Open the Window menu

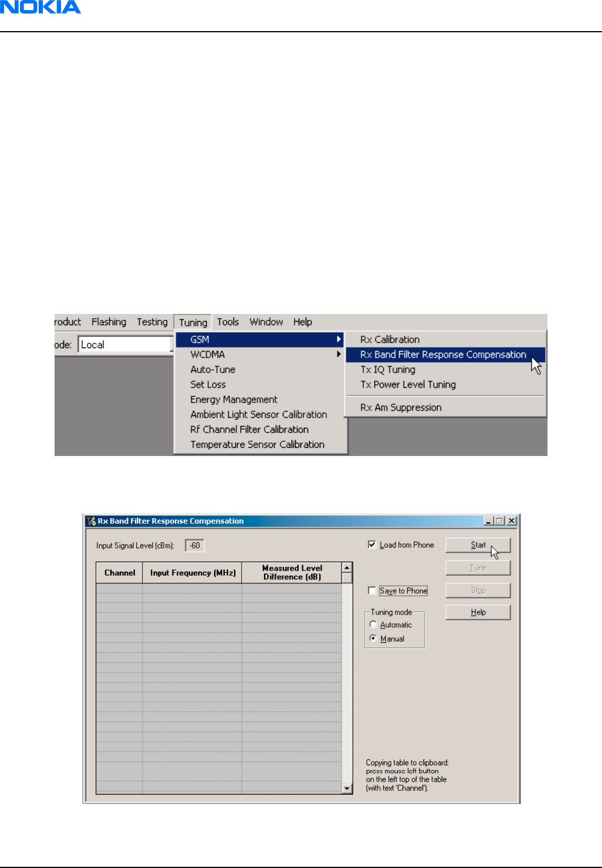point(266,322)
